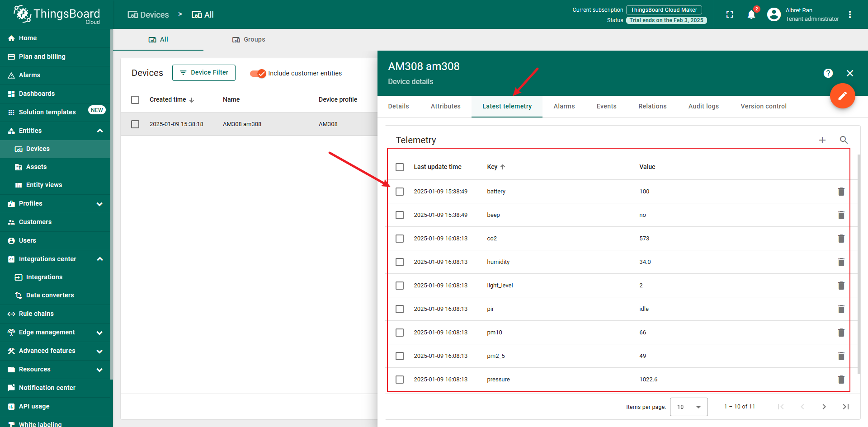This screenshot has height=427, width=868.
Task: Expand Edge management section
Action: [x=100, y=333]
